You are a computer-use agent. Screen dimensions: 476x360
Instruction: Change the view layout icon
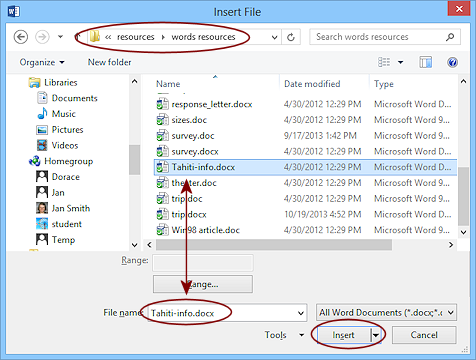pos(384,62)
